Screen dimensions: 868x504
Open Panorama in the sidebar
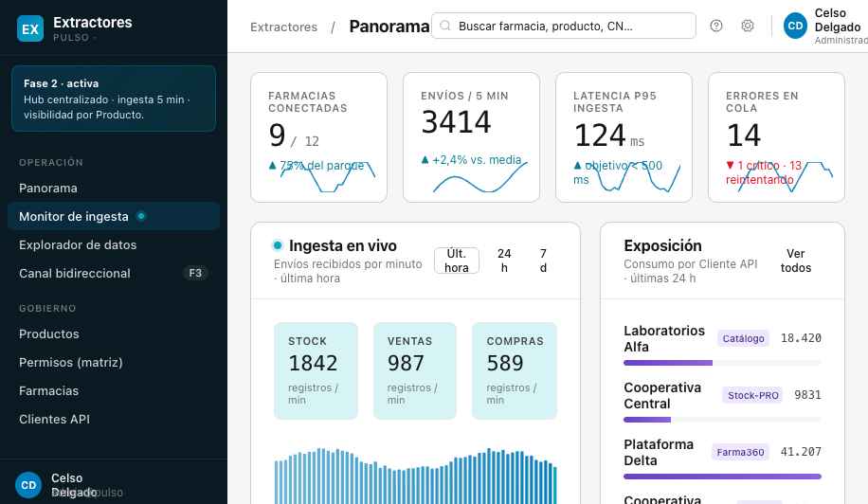pos(114,189)
